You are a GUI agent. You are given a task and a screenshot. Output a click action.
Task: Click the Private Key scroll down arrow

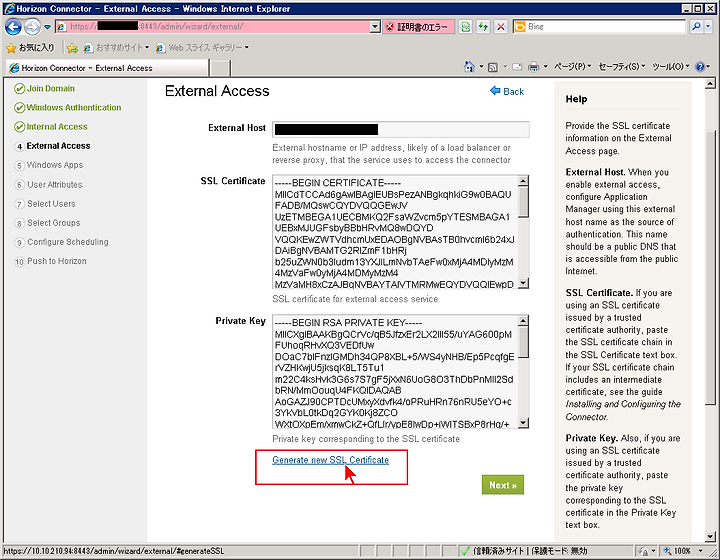coord(523,423)
